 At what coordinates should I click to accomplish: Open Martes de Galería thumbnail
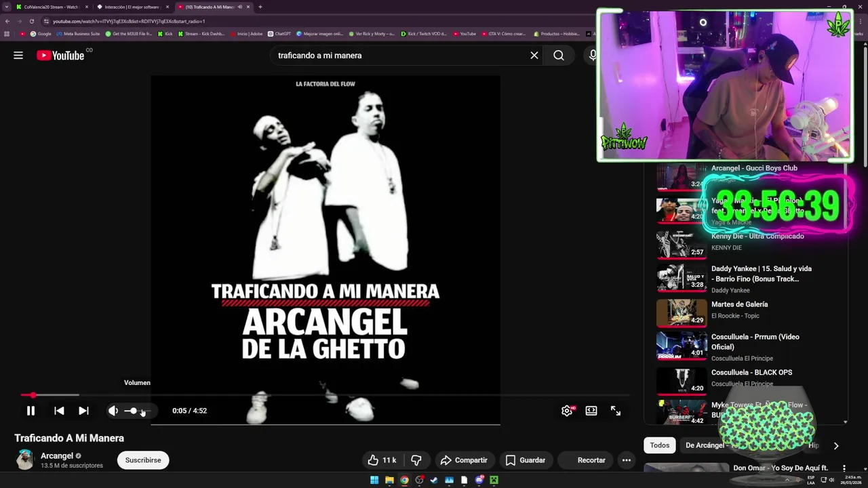(x=682, y=313)
